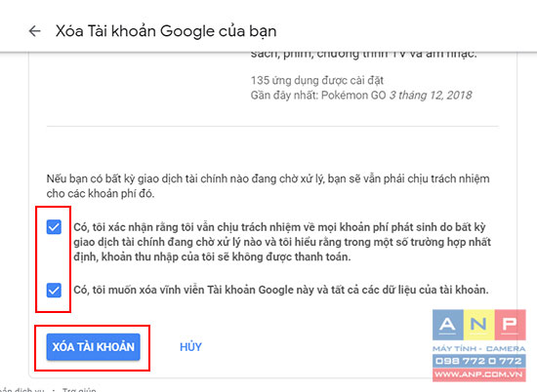The height and width of the screenshot is (392, 537).
Task: Click the pending financial transactions notice paragraph
Action: (x=268, y=185)
